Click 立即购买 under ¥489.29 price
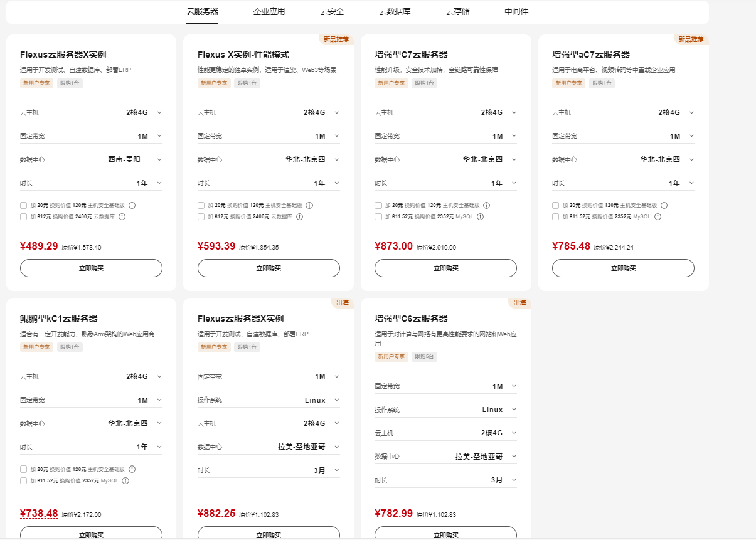 [91, 268]
